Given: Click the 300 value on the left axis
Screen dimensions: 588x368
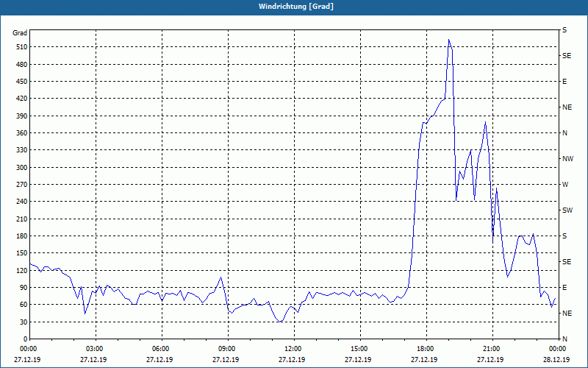Looking at the screenshot, I should [x=21, y=167].
